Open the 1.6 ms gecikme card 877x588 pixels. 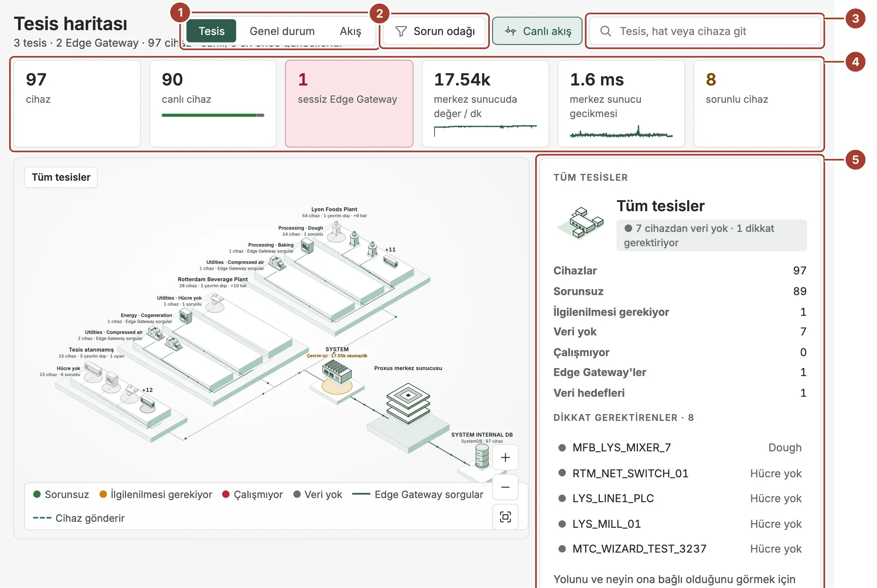click(x=621, y=104)
